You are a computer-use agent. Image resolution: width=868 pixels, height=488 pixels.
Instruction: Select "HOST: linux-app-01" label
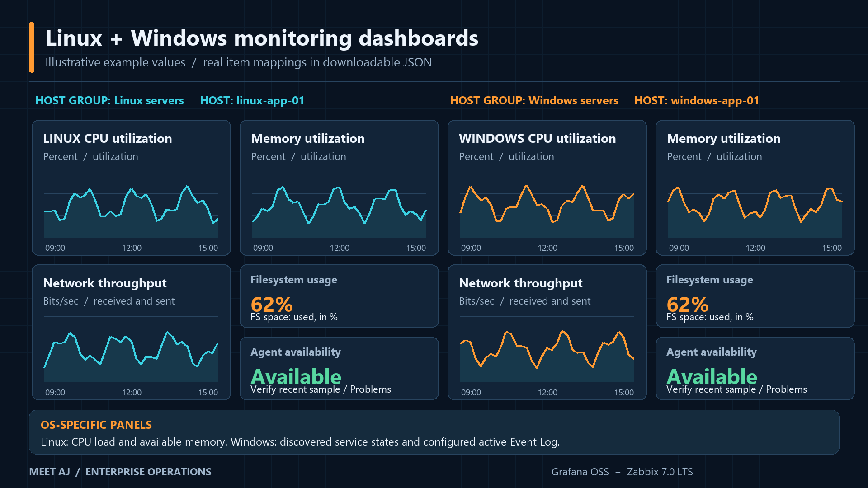pos(252,100)
